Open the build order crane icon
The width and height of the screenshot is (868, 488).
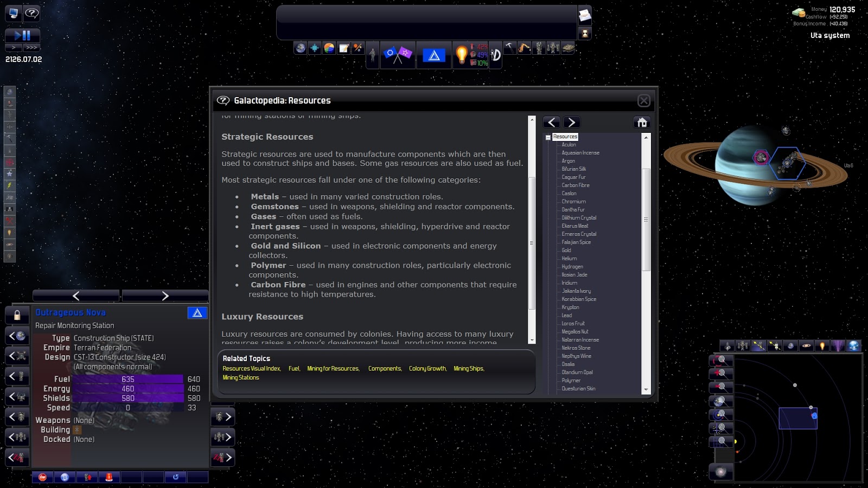point(524,48)
